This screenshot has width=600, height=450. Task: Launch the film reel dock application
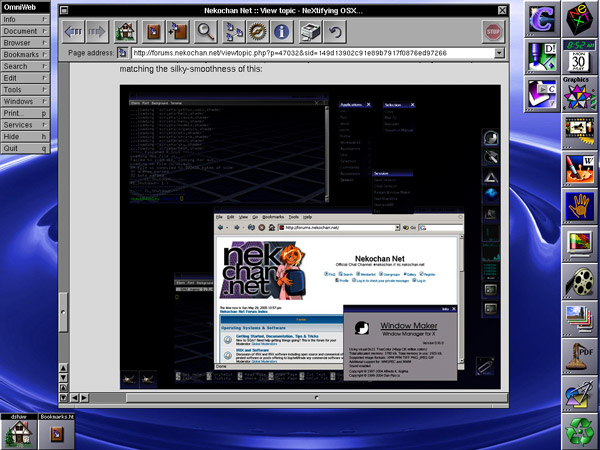pos(580,281)
